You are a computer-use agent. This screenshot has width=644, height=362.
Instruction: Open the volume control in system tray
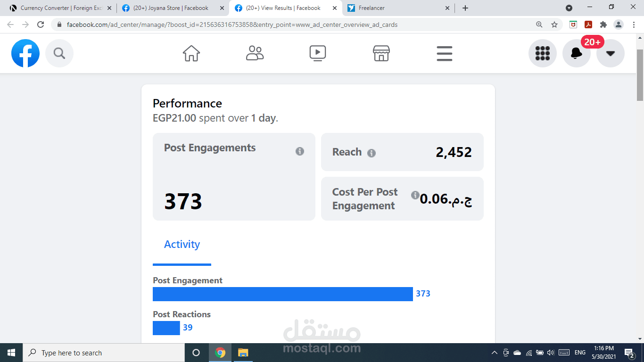click(x=551, y=353)
